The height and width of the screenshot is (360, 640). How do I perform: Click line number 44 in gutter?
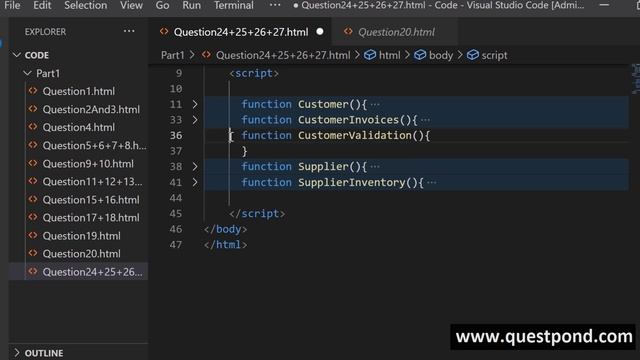(176, 198)
